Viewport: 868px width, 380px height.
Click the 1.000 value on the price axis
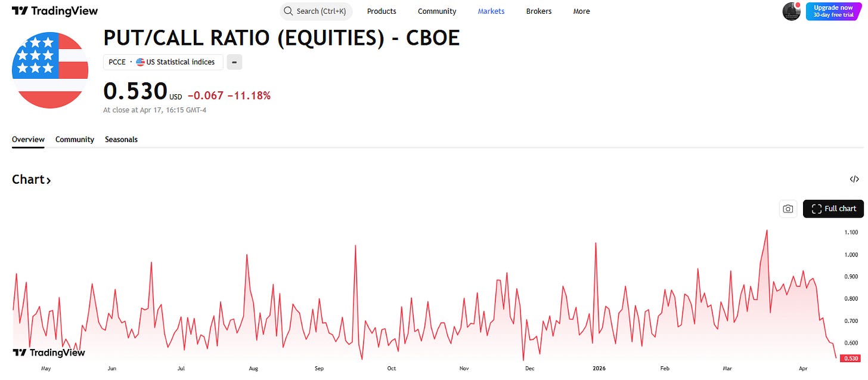click(x=851, y=255)
